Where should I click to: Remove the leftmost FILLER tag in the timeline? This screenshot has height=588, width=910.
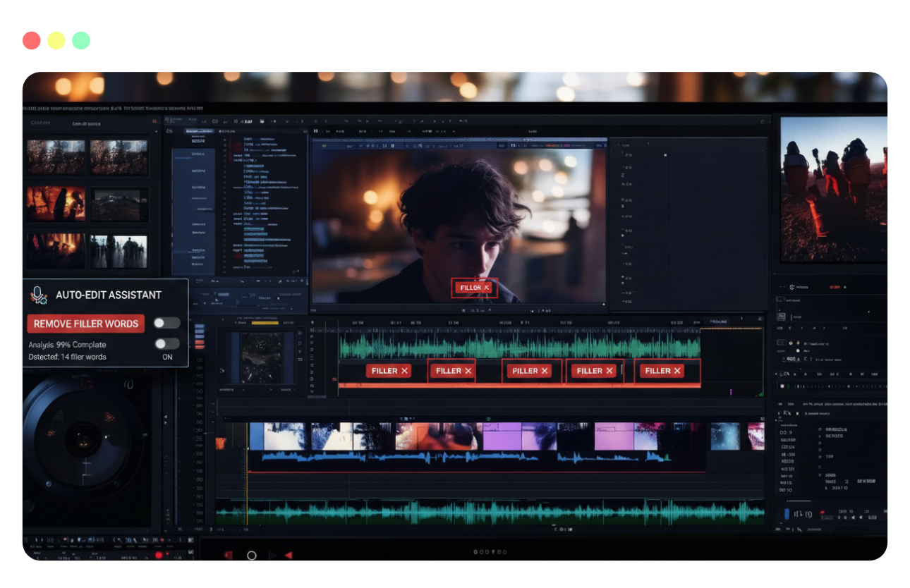tap(405, 371)
